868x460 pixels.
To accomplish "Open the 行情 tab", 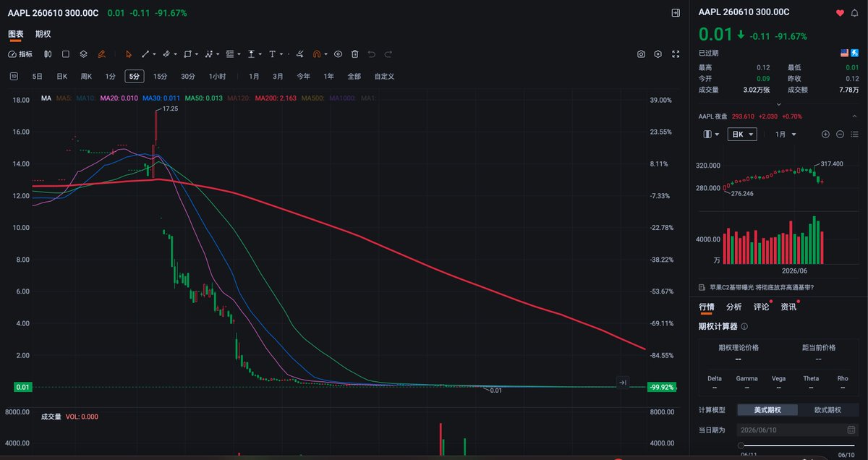I will (707, 307).
